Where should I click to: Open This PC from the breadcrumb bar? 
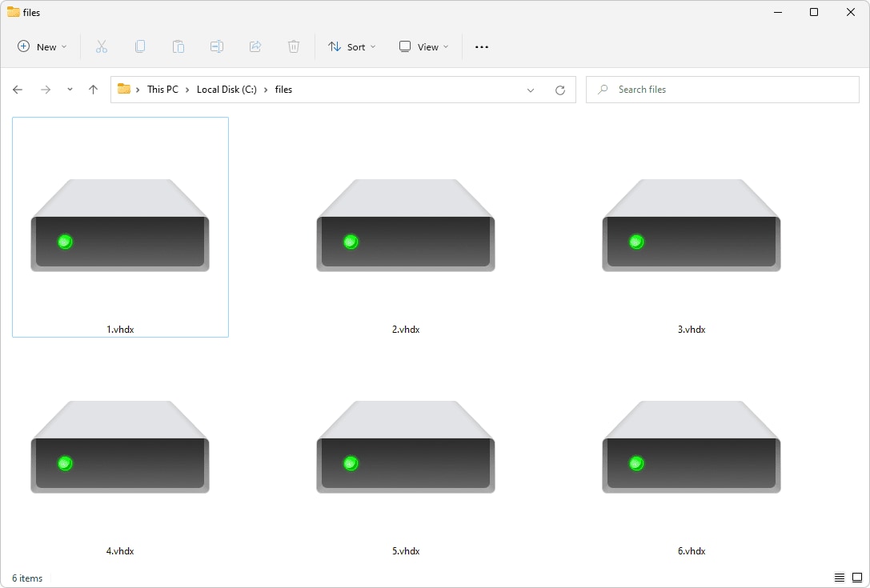tap(162, 89)
